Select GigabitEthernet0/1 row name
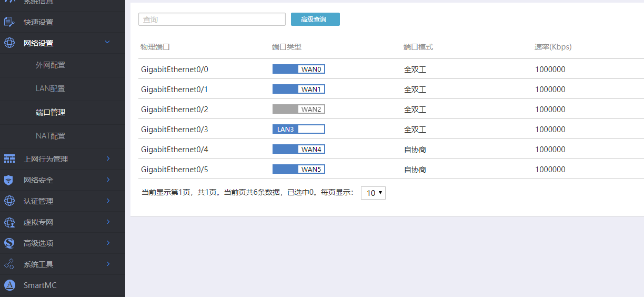Viewport: 644px width, 297px height. coord(175,90)
